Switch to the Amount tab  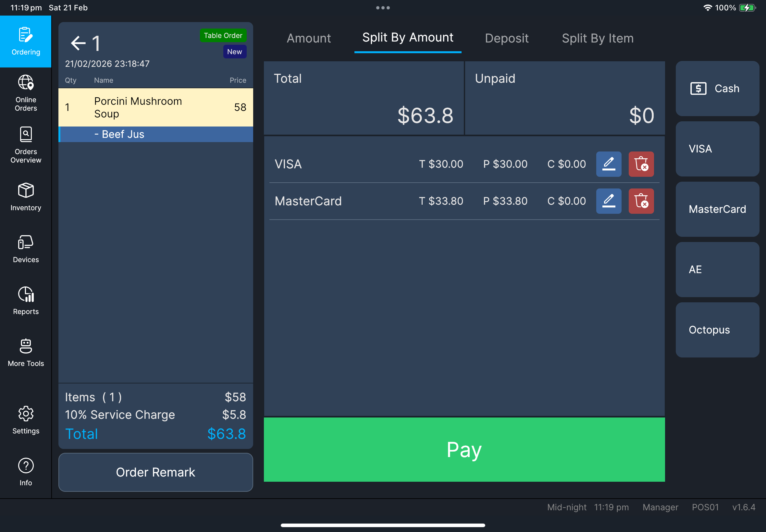[308, 38]
